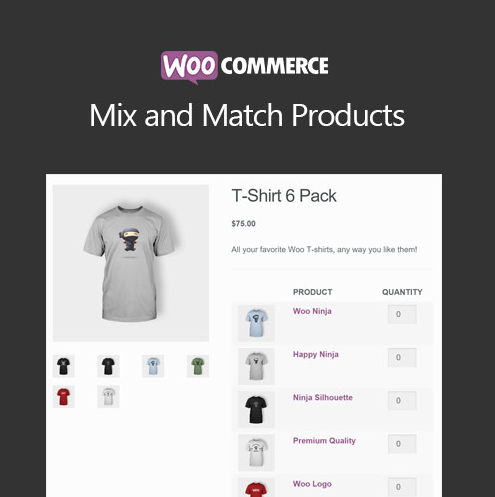Select the light blue T-shirt gallery thumbnail
The image size is (495, 497).
tap(153, 366)
